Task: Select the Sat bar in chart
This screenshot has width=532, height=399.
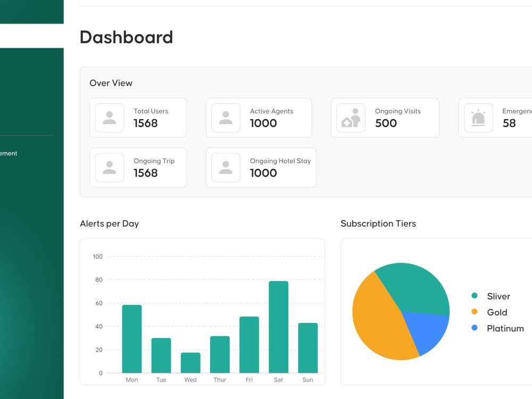Action: [279, 327]
